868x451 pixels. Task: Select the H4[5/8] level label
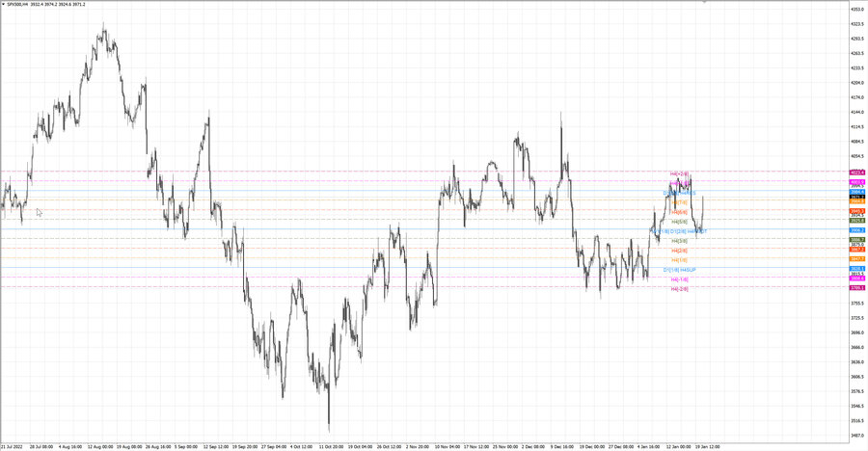click(680, 222)
